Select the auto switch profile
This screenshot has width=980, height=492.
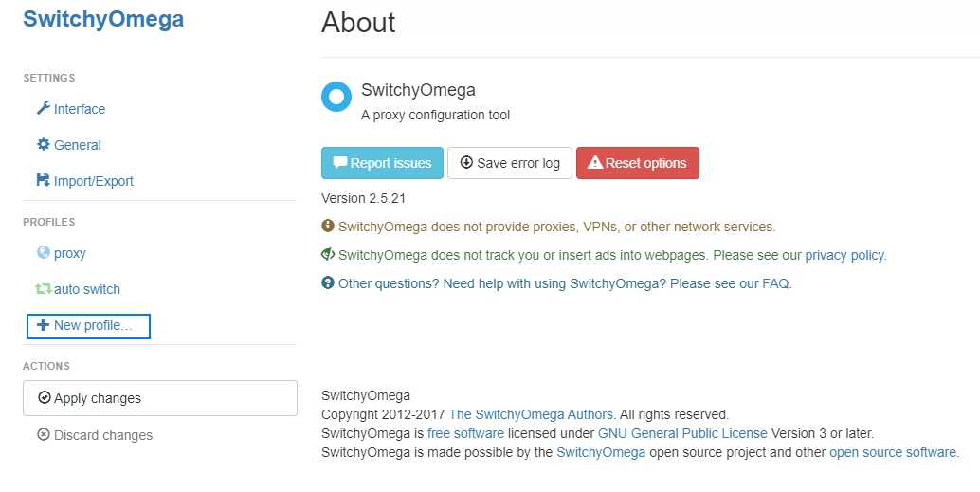(87, 289)
